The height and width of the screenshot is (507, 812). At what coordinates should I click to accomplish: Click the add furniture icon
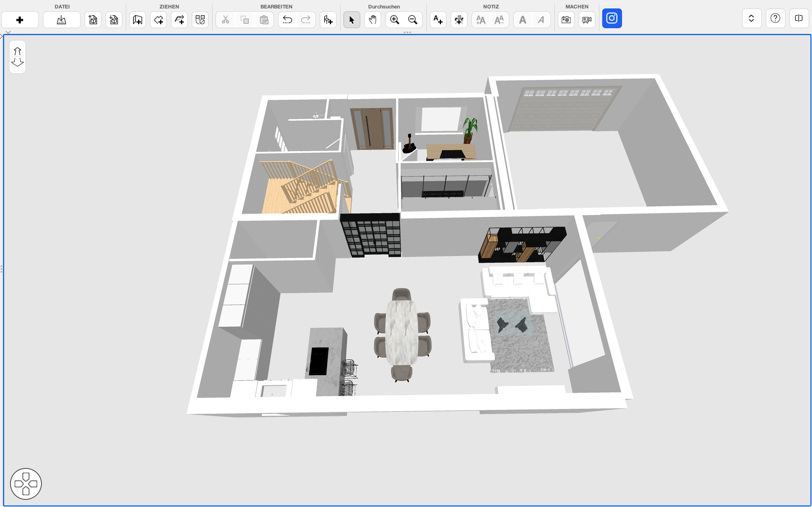point(328,20)
